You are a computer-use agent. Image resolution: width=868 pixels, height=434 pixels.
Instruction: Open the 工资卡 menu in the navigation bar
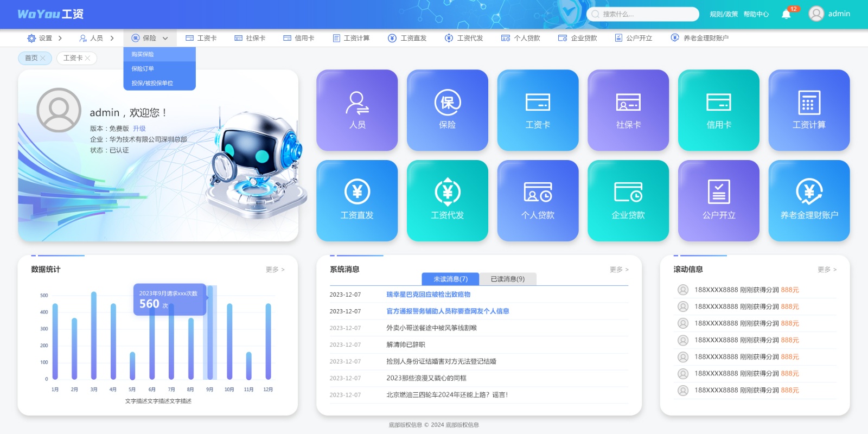point(201,38)
